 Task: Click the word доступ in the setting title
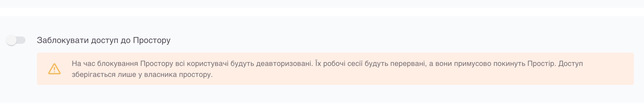pos(104,40)
